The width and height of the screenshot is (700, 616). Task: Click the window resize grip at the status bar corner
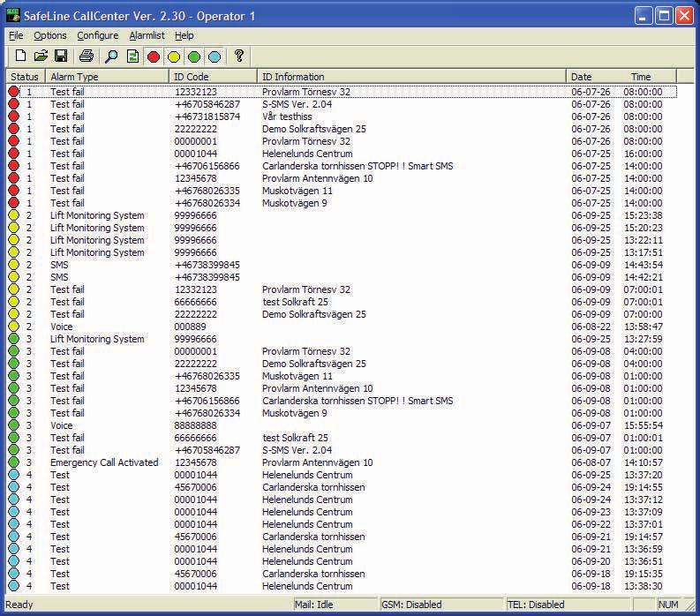(x=689, y=605)
